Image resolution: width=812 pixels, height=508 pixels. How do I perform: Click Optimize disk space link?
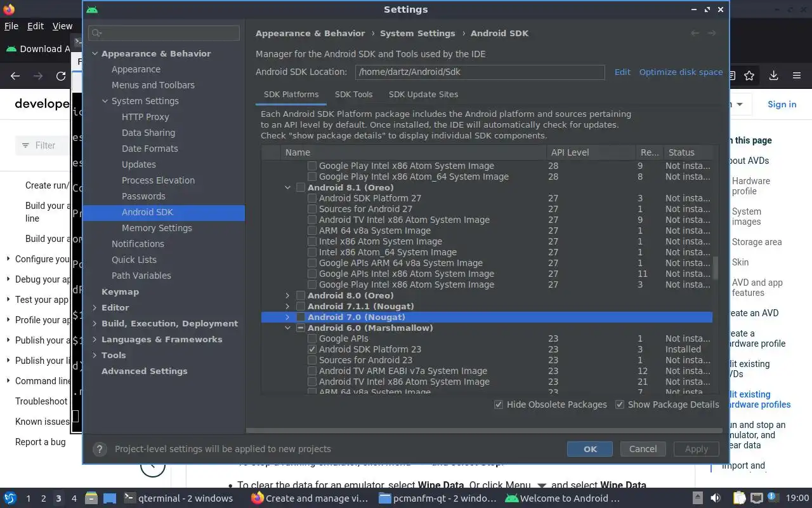[x=681, y=72]
